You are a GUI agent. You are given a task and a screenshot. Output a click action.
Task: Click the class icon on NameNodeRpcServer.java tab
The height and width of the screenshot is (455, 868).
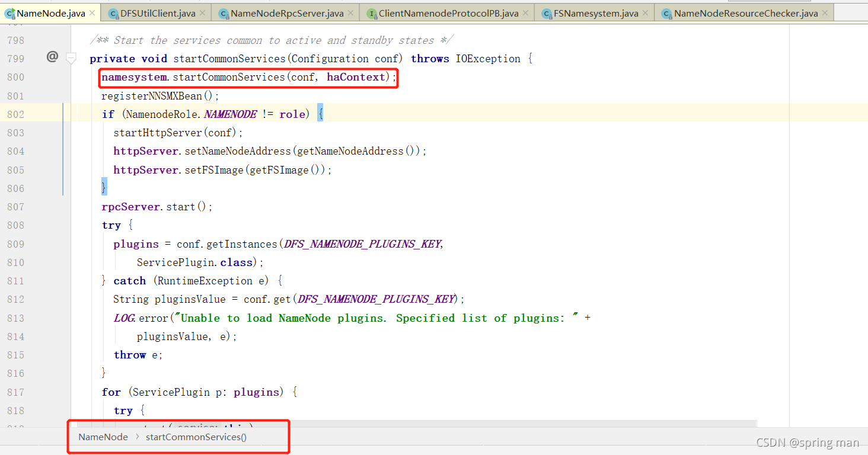click(224, 13)
